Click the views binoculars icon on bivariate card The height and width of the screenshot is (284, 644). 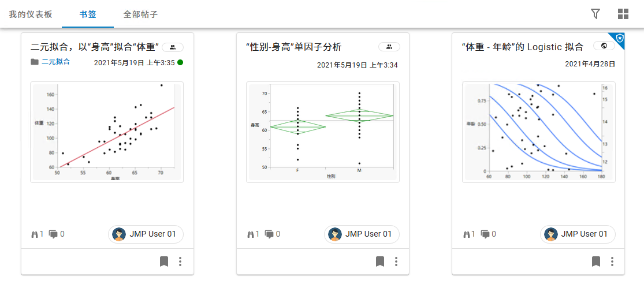click(x=34, y=234)
